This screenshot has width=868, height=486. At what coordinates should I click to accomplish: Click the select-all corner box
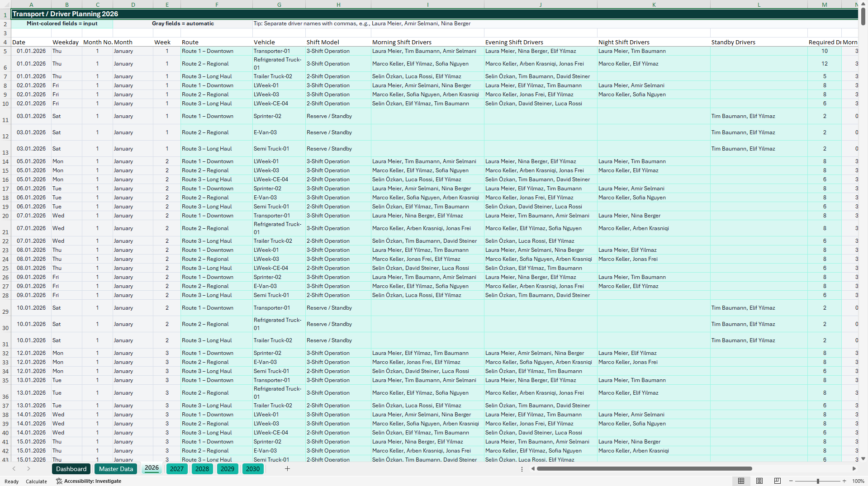tap(5, 5)
